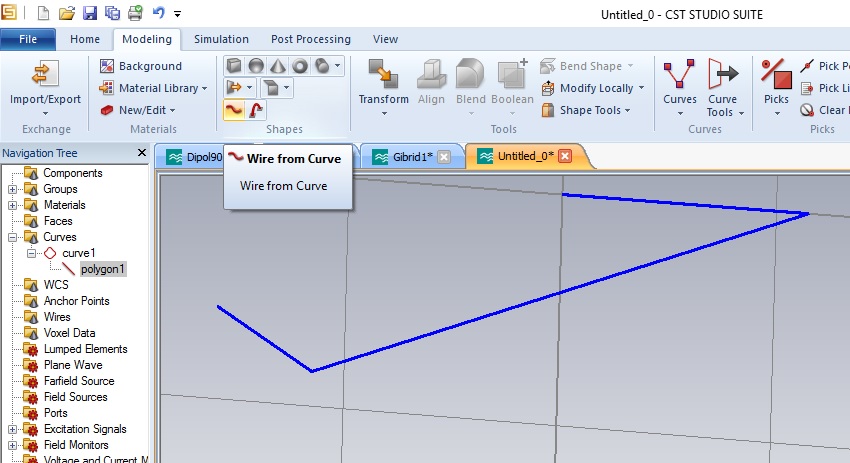Save project with the floppy disk icon

[x=89, y=13]
